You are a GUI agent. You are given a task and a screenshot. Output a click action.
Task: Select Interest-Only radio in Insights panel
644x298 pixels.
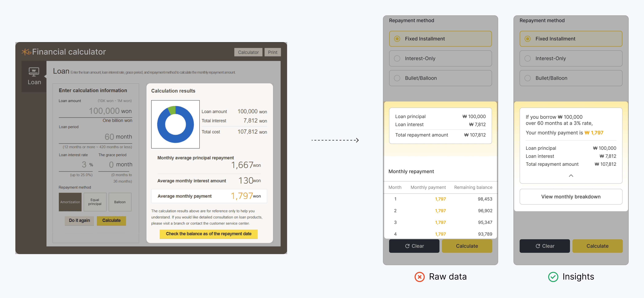pos(527,58)
